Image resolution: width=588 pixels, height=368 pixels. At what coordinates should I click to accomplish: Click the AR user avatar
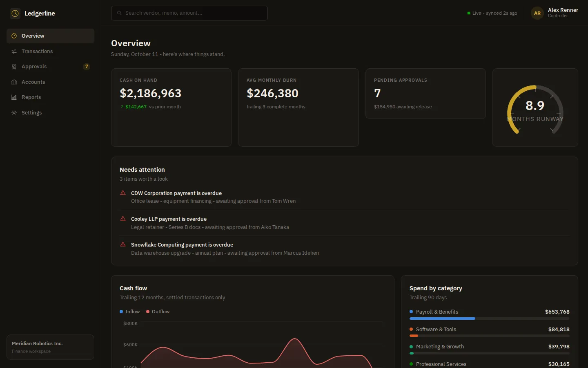coord(537,13)
